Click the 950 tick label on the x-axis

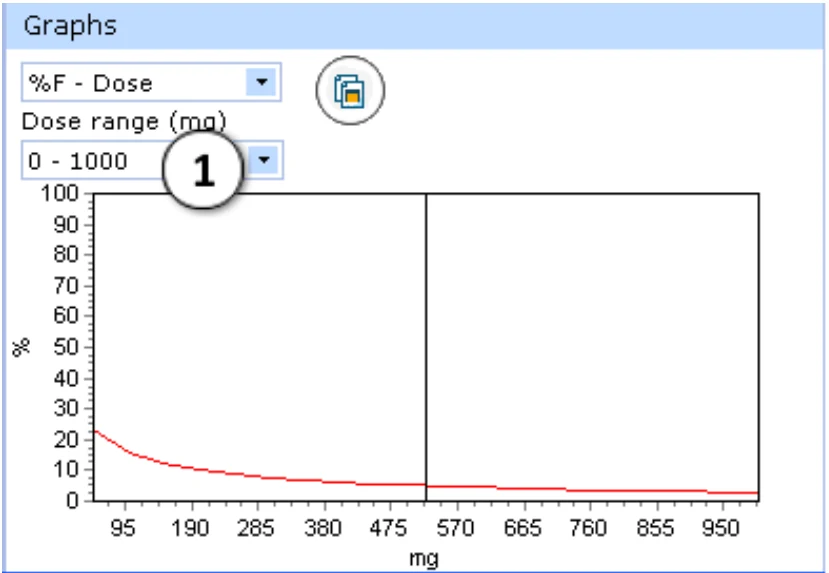[x=721, y=528]
